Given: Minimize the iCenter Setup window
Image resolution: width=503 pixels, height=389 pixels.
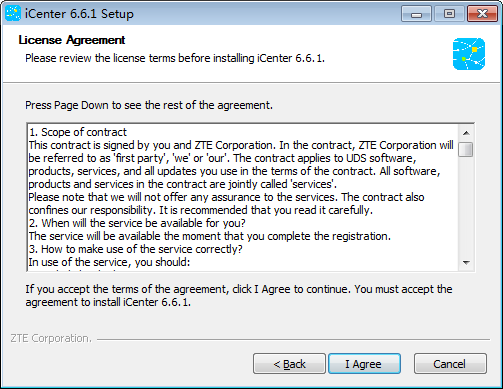Looking at the screenshot, I should (416, 14).
